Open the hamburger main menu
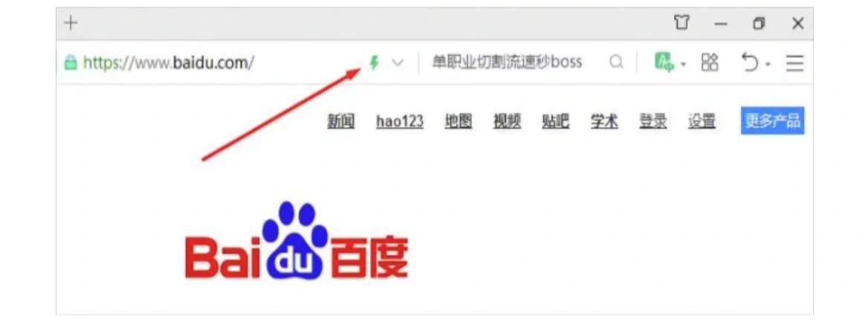The image size is (868, 328). [x=794, y=62]
